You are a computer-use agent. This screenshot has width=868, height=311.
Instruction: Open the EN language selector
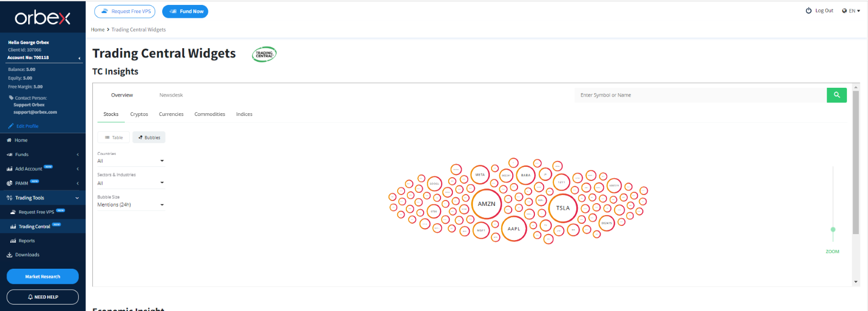[851, 11]
